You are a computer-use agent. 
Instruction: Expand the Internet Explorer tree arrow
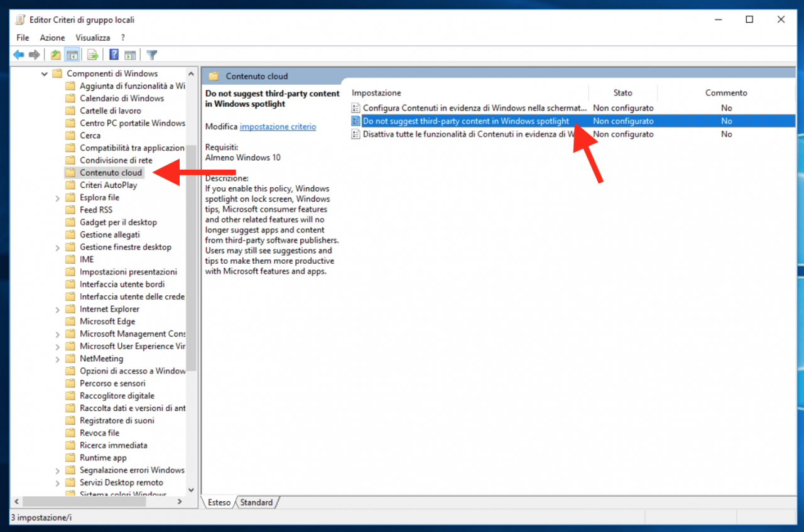[58, 309]
